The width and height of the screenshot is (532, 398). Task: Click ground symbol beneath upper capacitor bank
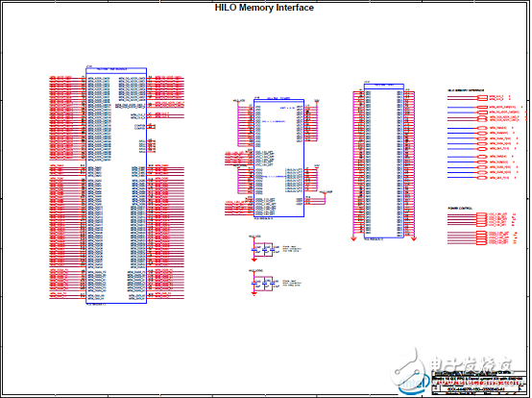(x=254, y=260)
